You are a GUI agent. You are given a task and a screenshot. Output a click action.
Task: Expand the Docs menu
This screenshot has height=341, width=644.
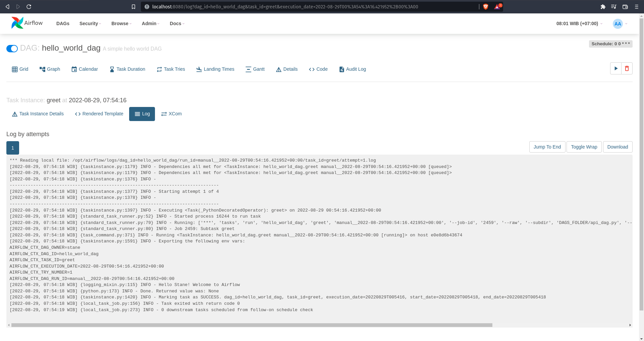[177, 23]
